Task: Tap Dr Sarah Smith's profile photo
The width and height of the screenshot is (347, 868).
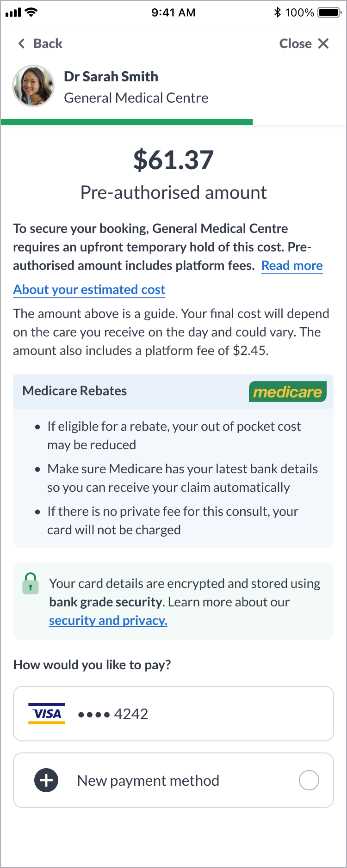Action: pyautogui.click(x=33, y=86)
